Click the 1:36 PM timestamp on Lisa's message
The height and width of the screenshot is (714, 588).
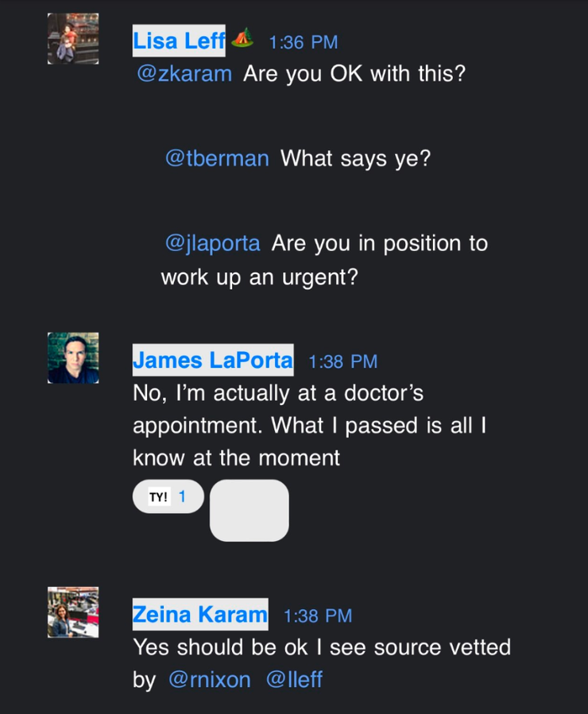click(303, 42)
